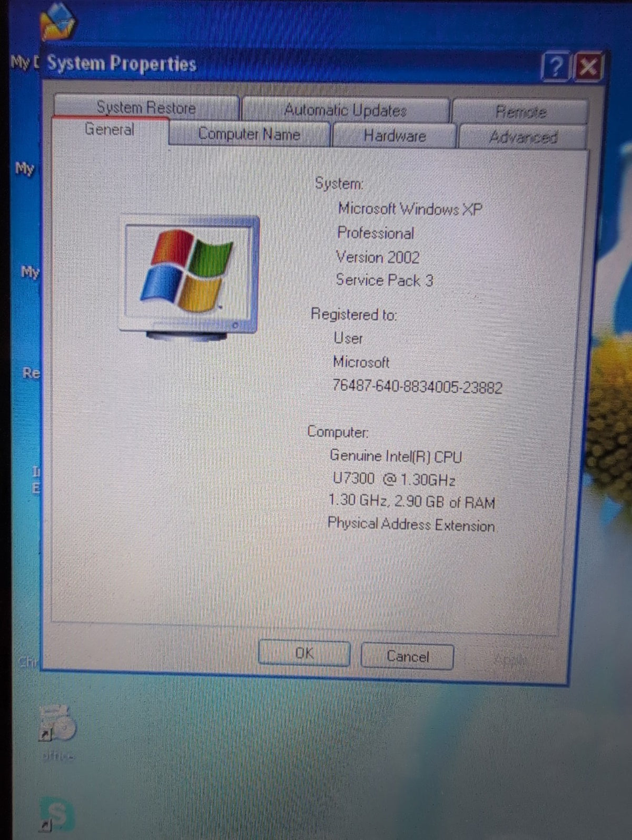Open the System Restore tab
The width and height of the screenshot is (632, 840).
(146, 107)
